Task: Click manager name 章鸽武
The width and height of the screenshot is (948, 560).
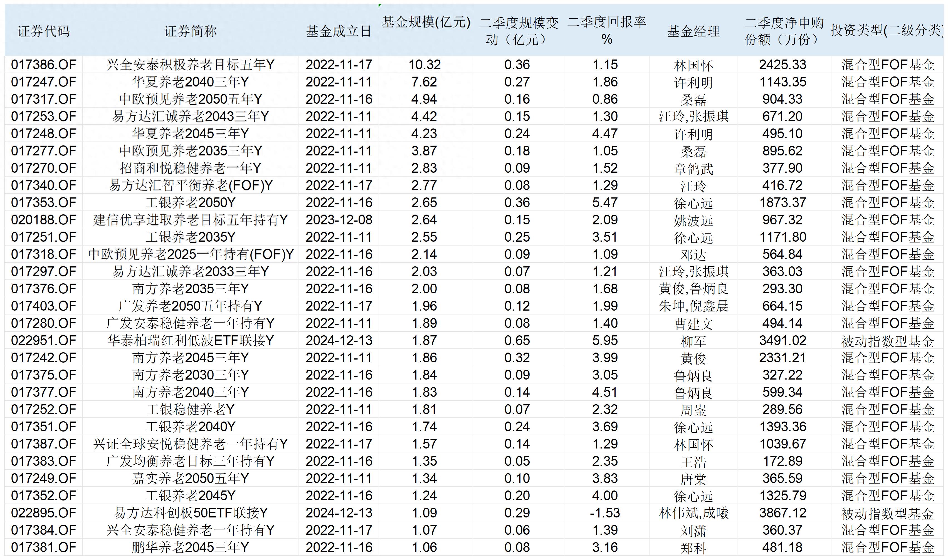Action: click(693, 169)
